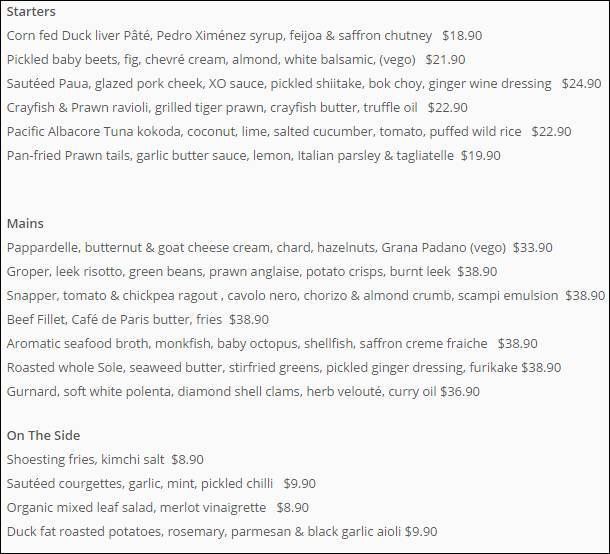Image resolution: width=610 pixels, height=554 pixels.
Task: Click the Roasted whole Sole line
Action: pos(284,368)
